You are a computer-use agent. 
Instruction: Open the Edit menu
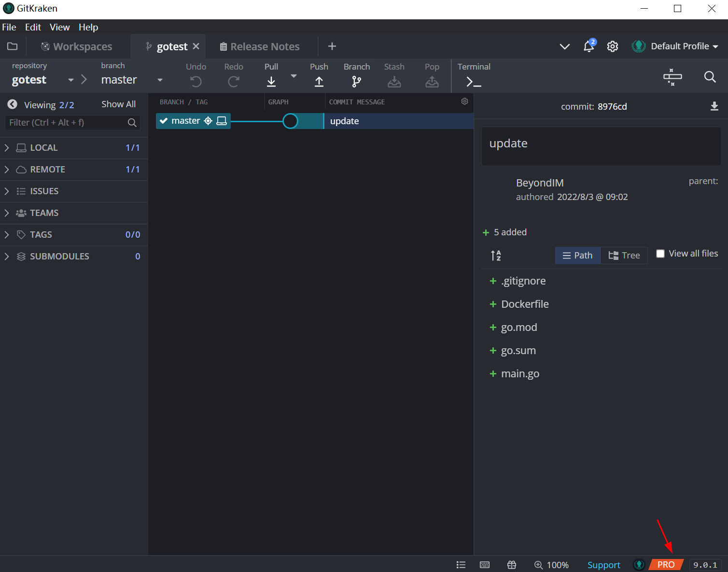[33, 27]
